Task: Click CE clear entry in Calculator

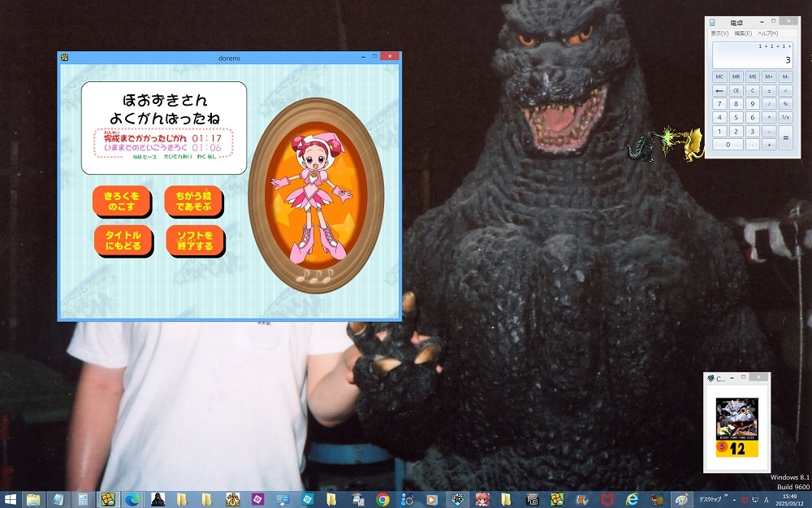Action: (x=736, y=90)
